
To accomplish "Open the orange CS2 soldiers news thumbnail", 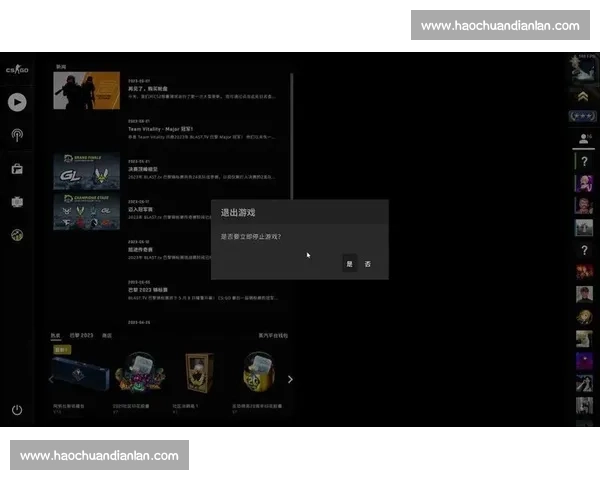I will coord(86,90).
